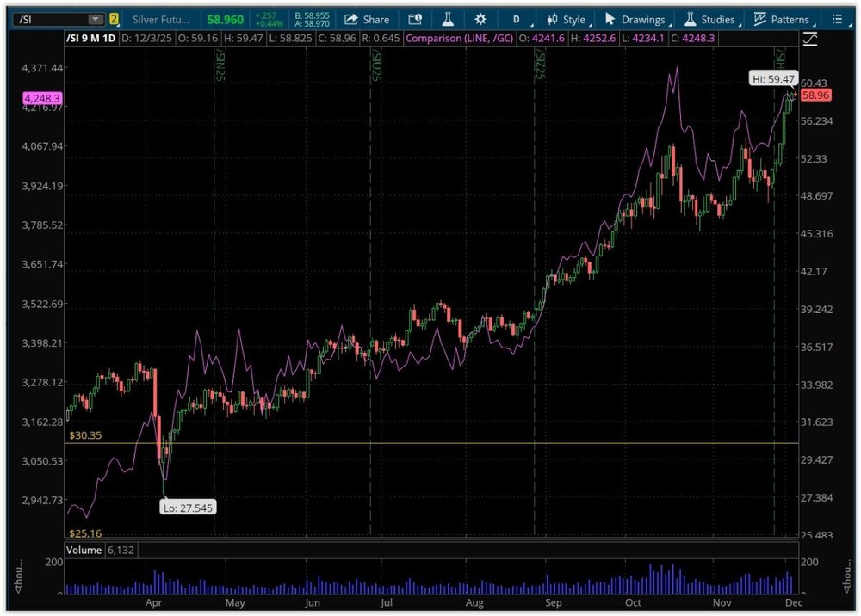Click the quote details icon beside Share

[x=415, y=19]
